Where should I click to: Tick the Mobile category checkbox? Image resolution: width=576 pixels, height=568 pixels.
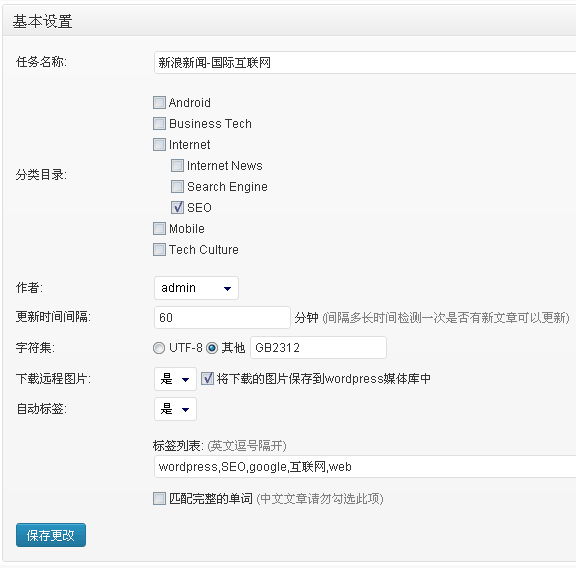(159, 229)
